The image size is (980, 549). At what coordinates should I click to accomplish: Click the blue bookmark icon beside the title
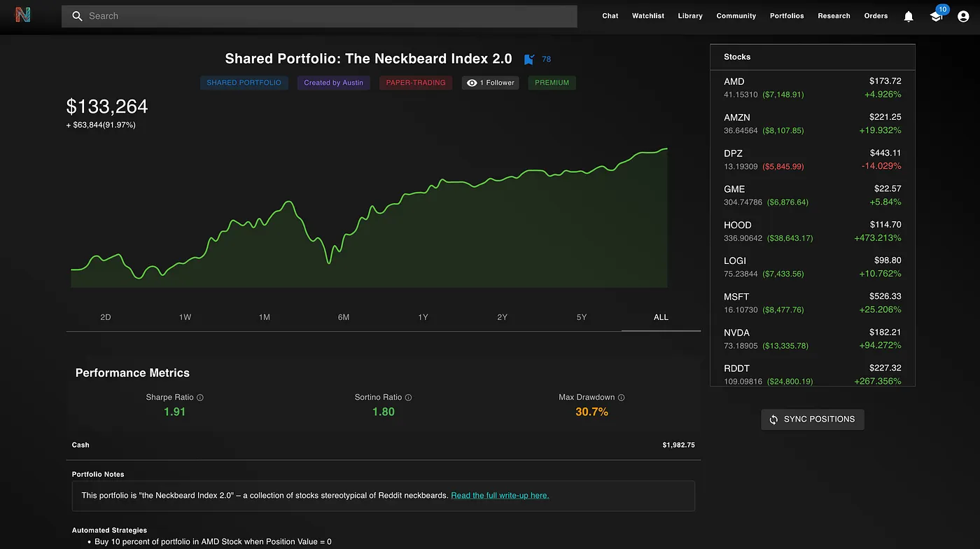(x=529, y=60)
